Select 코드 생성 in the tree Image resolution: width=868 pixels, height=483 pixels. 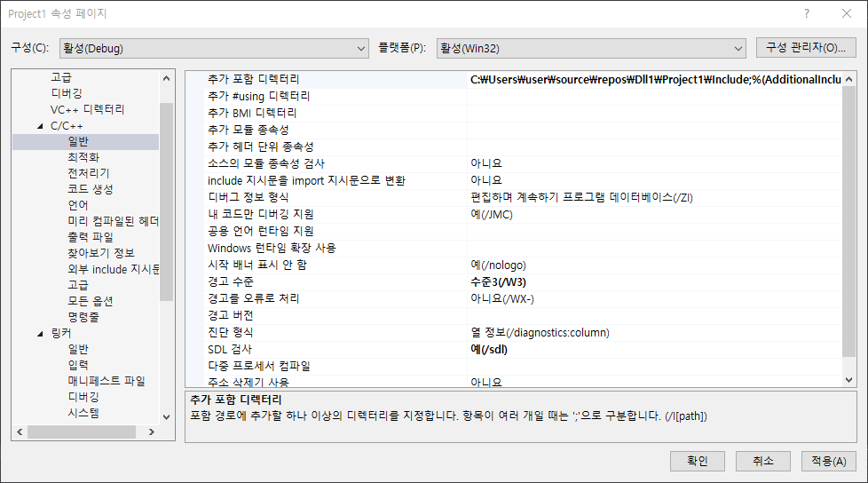click(91, 189)
